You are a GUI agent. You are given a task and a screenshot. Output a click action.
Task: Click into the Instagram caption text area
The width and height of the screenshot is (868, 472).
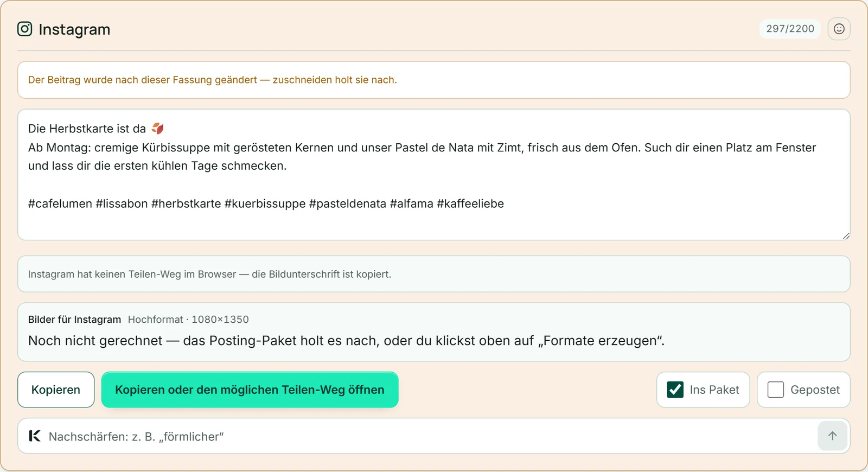click(433, 175)
